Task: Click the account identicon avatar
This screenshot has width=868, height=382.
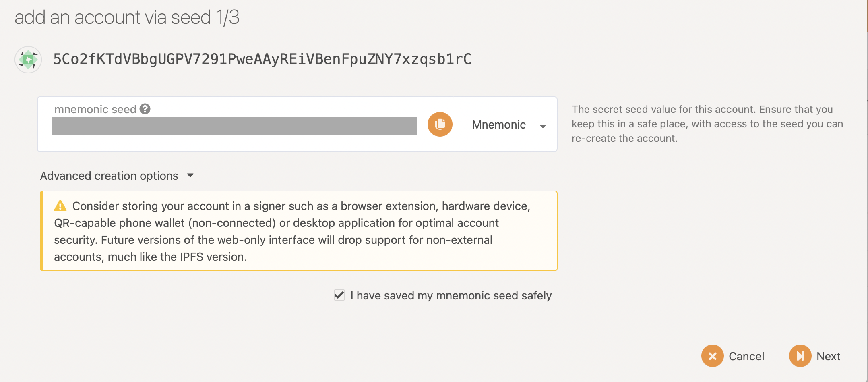Action: pyautogui.click(x=28, y=60)
